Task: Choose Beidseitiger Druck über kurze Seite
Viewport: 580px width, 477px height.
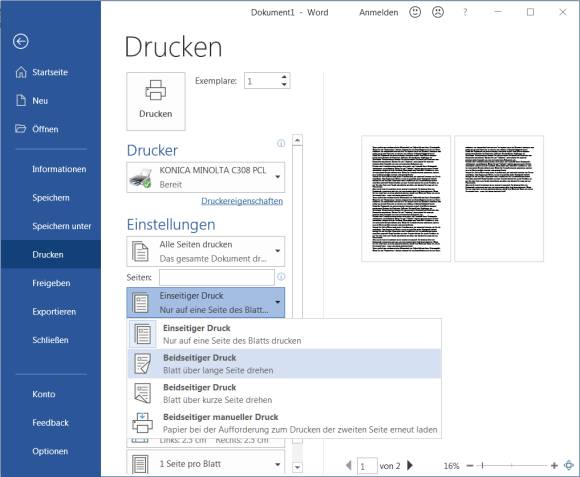Action: tap(284, 393)
